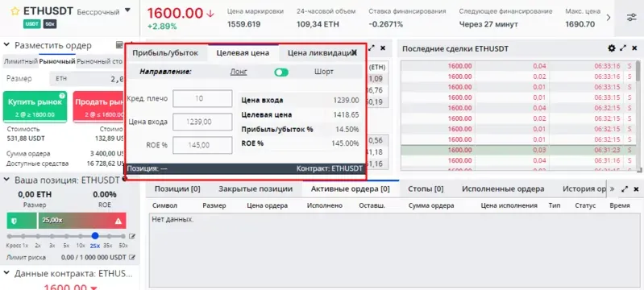Click the green shield icon on the leverage bar

pyautogui.click(x=14, y=221)
